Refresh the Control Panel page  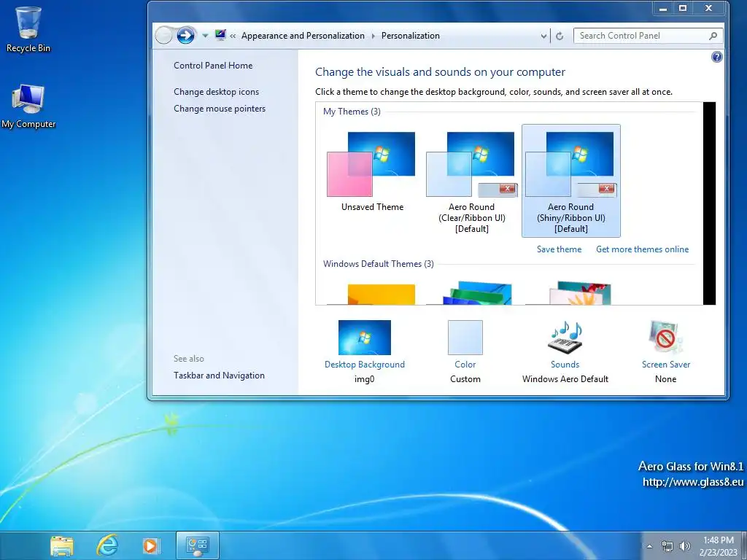pyautogui.click(x=560, y=36)
